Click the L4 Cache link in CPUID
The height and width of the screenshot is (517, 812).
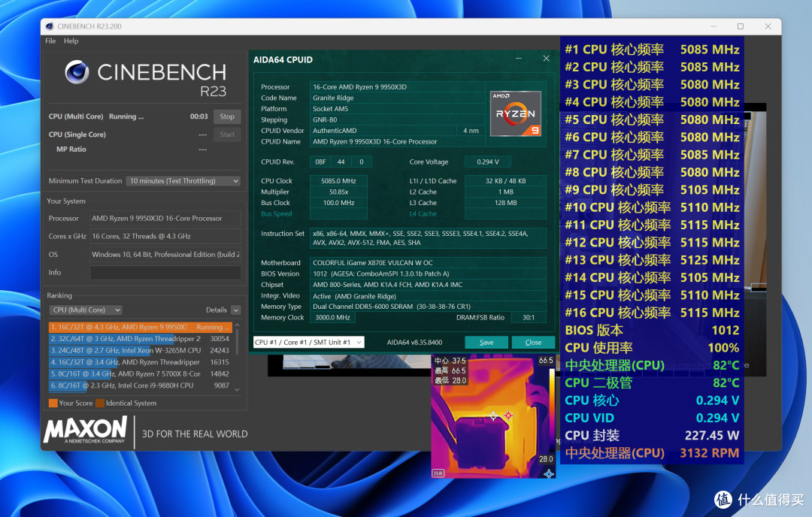tap(423, 213)
